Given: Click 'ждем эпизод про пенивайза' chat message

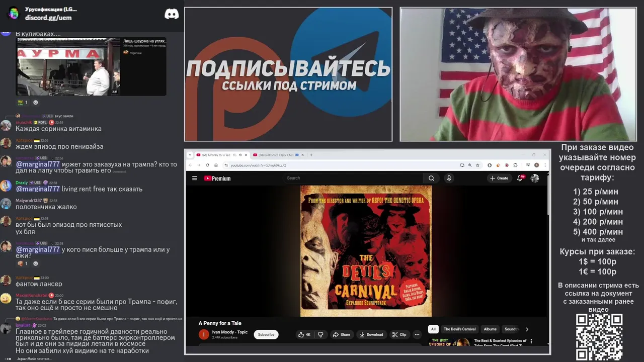Looking at the screenshot, I should coord(59,147).
